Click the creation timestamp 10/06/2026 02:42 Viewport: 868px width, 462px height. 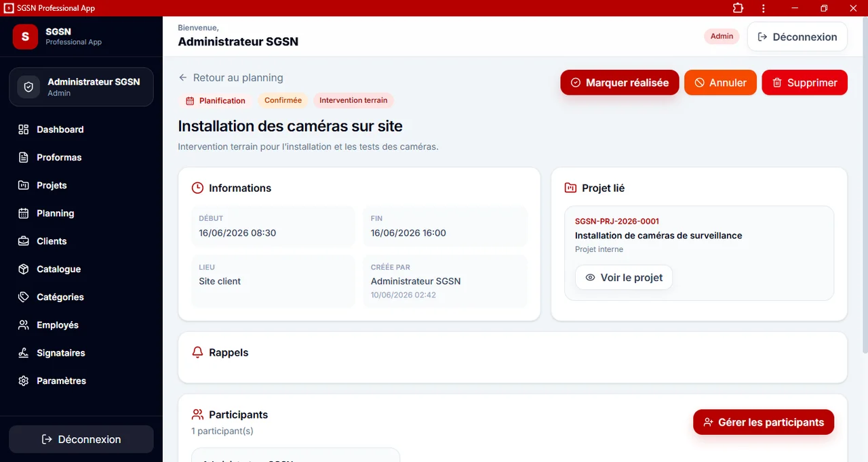[x=403, y=295]
